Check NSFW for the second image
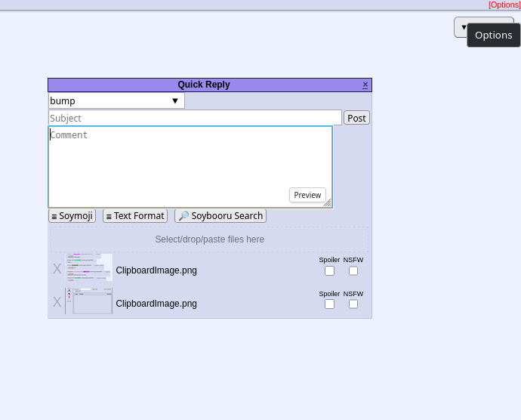This screenshot has height=420, width=521. point(353,304)
